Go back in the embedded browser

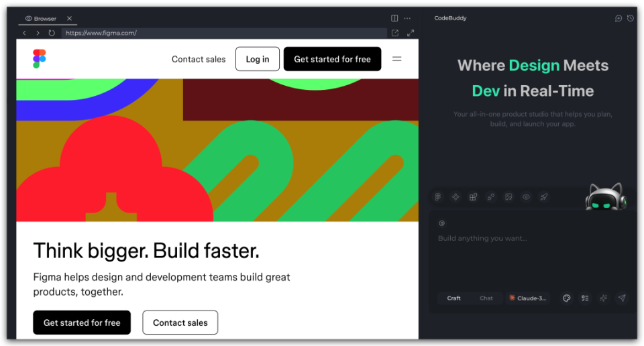tap(25, 33)
